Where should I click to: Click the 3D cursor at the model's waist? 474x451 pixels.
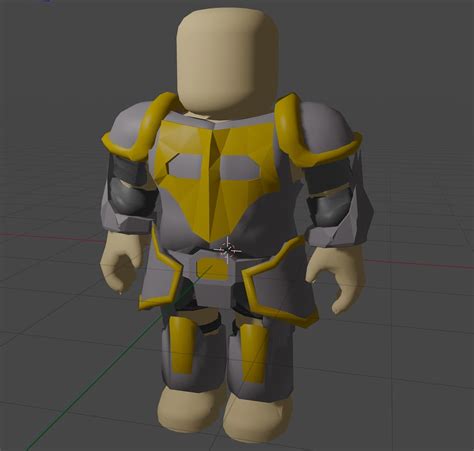click(228, 250)
